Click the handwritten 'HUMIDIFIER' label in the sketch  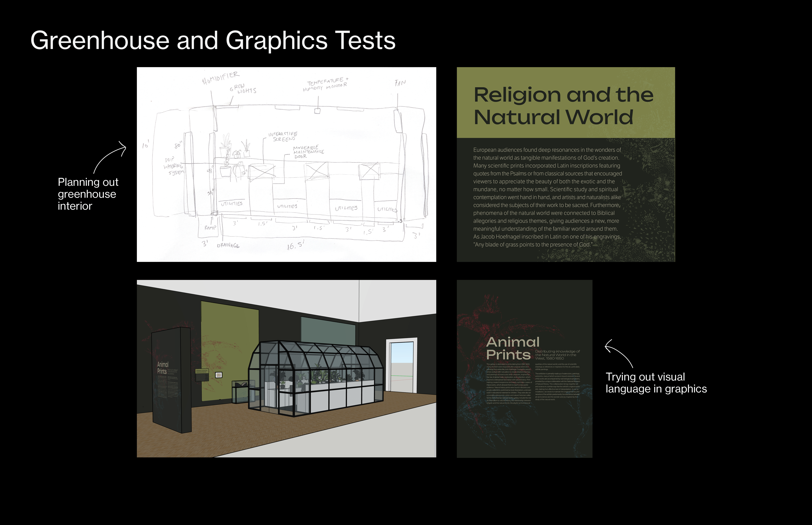[221, 78]
